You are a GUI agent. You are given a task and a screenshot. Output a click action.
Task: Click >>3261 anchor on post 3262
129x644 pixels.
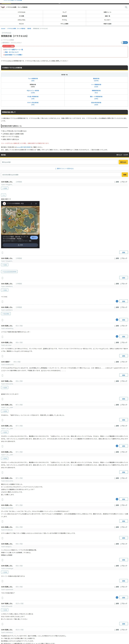5,290
